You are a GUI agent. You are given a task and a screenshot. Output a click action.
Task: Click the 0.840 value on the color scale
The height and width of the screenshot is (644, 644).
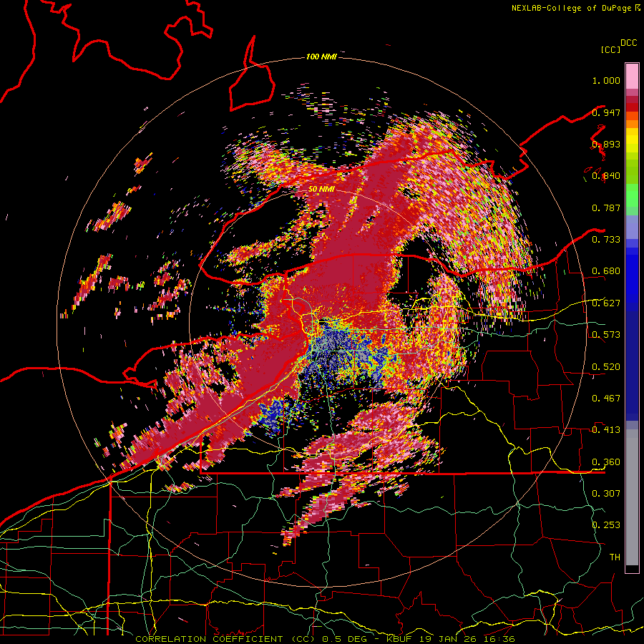606,176
